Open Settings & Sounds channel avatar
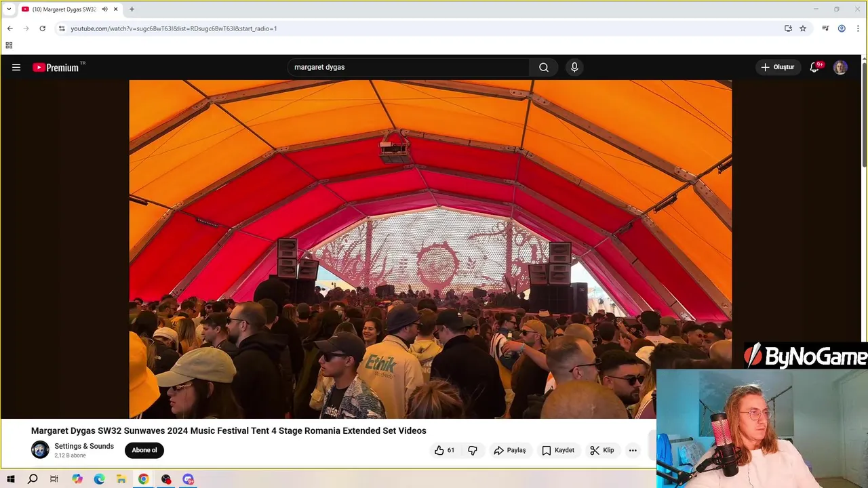This screenshot has height=488, width=868. coord(40,450)
